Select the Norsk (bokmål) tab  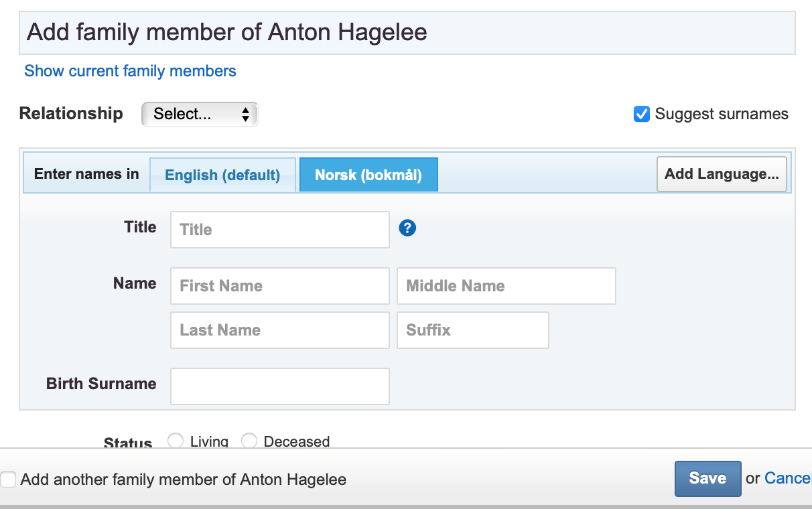coord(368,175)
